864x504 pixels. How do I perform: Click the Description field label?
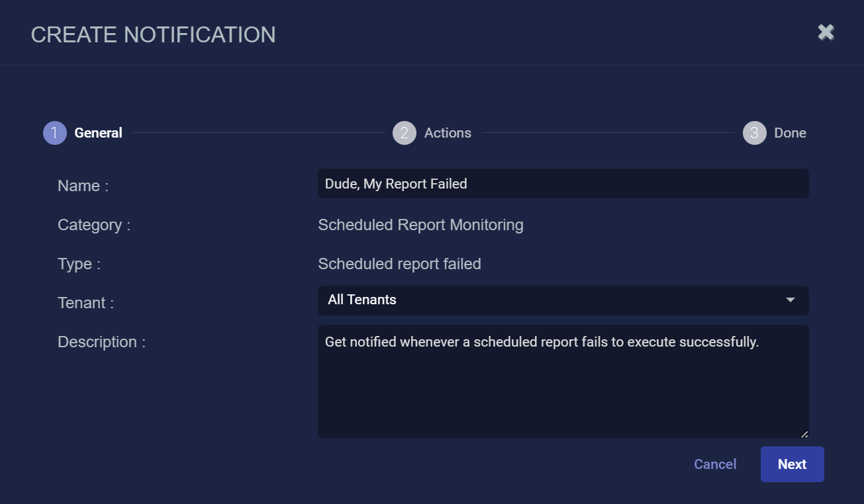point(101,343)
